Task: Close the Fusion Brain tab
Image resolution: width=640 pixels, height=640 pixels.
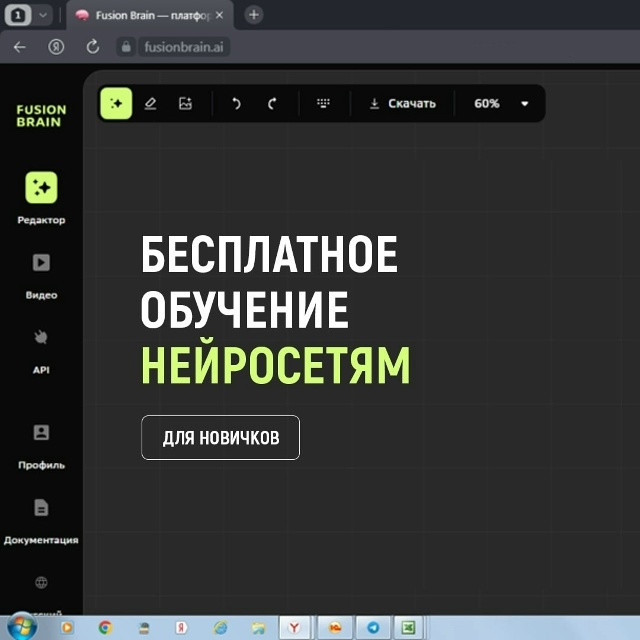Action: pyautogui.click(x=219, y=15)
